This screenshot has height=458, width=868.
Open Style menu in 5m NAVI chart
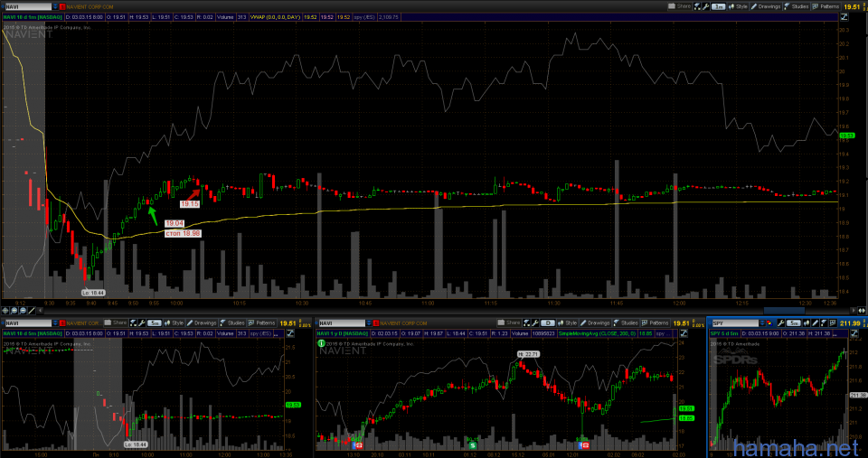click(x=174, y=322)
